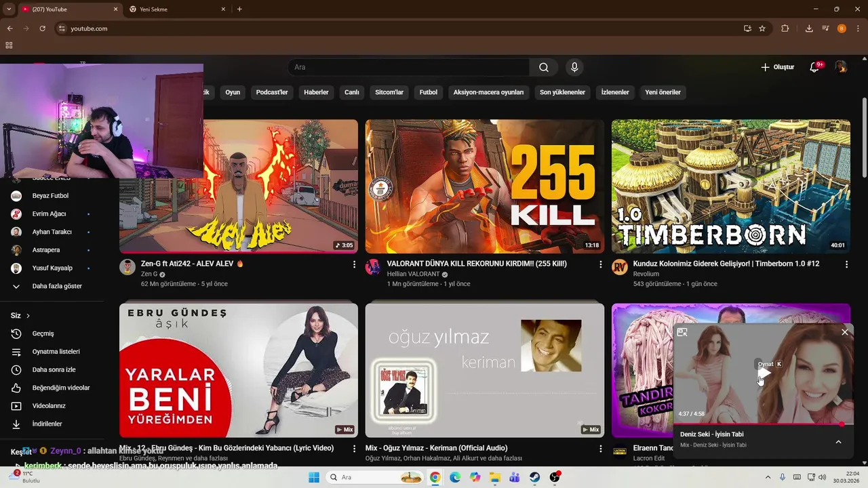Collapse the miniplayer queue chevron
The height and width of the screenshot is (488, 868).
tap(838, 442)
